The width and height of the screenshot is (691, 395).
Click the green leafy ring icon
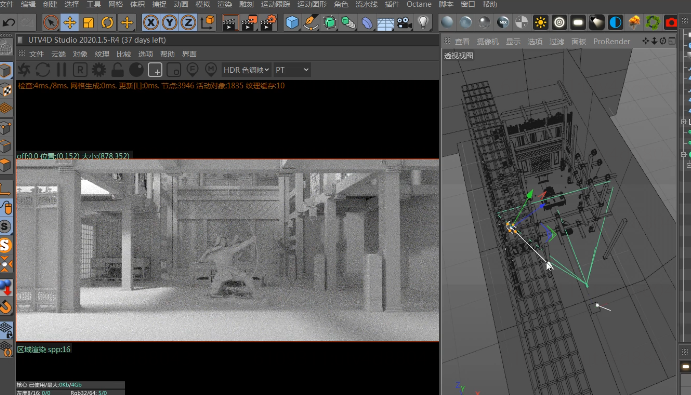coord(653,22)
